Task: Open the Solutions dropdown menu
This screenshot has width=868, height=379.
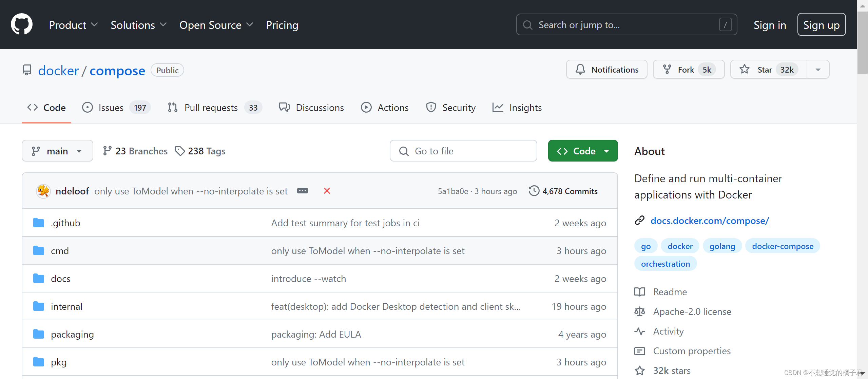Action: (x=139, y=25)
